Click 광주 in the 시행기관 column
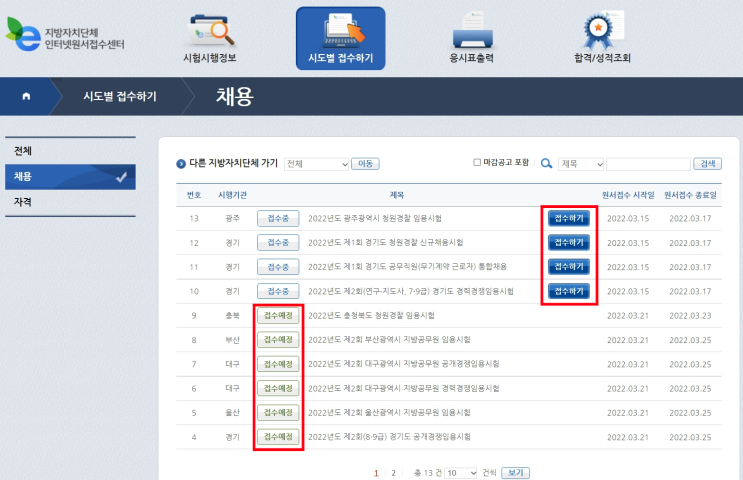Viewport: 743px width, 480px height. tap(232, 218)
